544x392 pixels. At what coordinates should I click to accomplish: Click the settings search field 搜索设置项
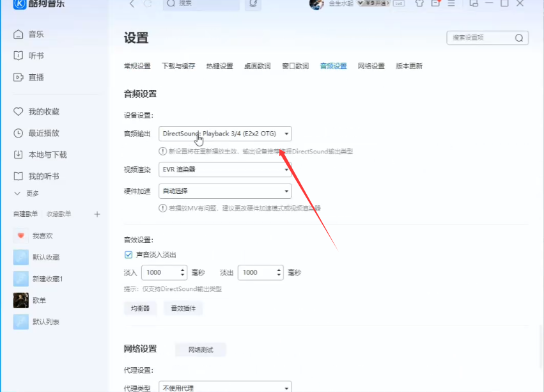coord(483,38)
